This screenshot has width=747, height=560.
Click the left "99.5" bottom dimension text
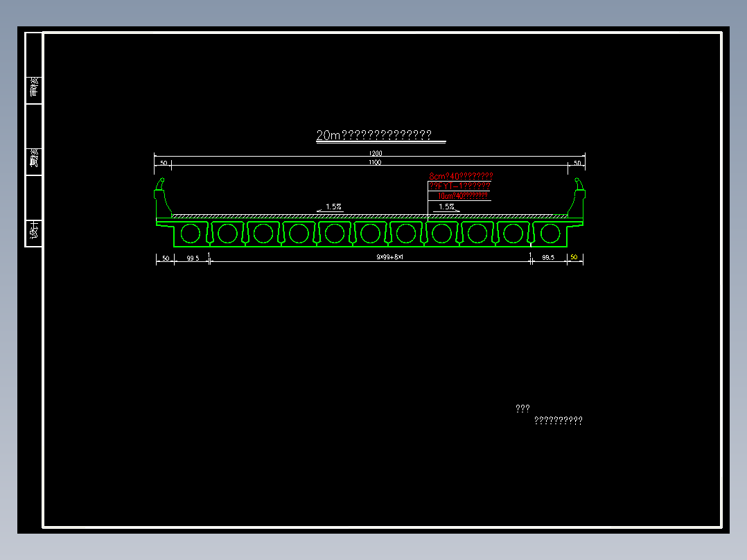[x=193, y=258]
